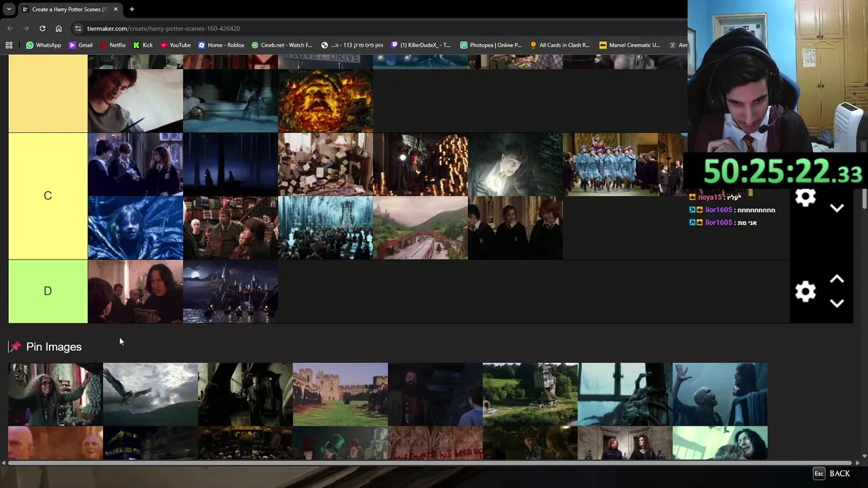
Task: Click the yellow C tier label
Action: coord(47,196)
